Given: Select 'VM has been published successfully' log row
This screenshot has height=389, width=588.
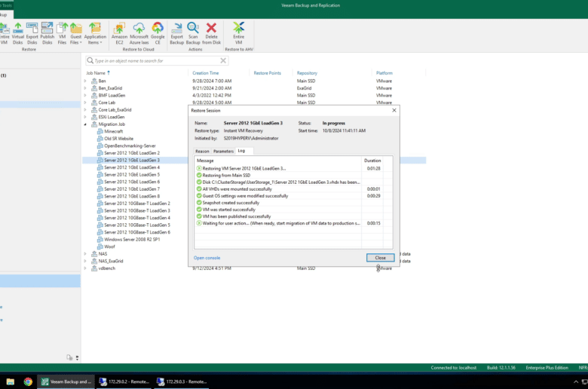Looking at the screenshot, I should 293,216.
